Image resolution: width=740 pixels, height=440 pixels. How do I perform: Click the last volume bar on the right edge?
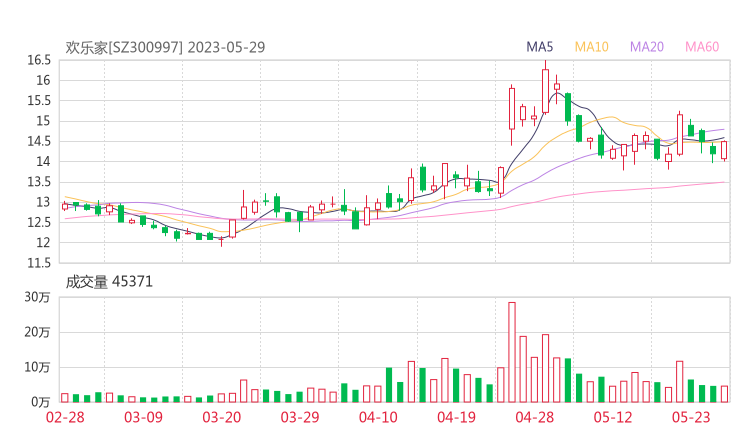724,394
